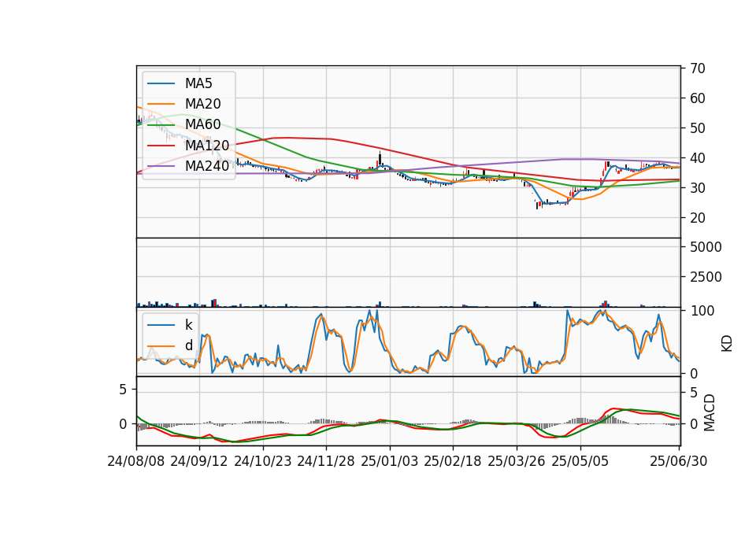Screen dimensions: 756x543
Task: Click the MACD axis label
Action: tap(709, 412)
